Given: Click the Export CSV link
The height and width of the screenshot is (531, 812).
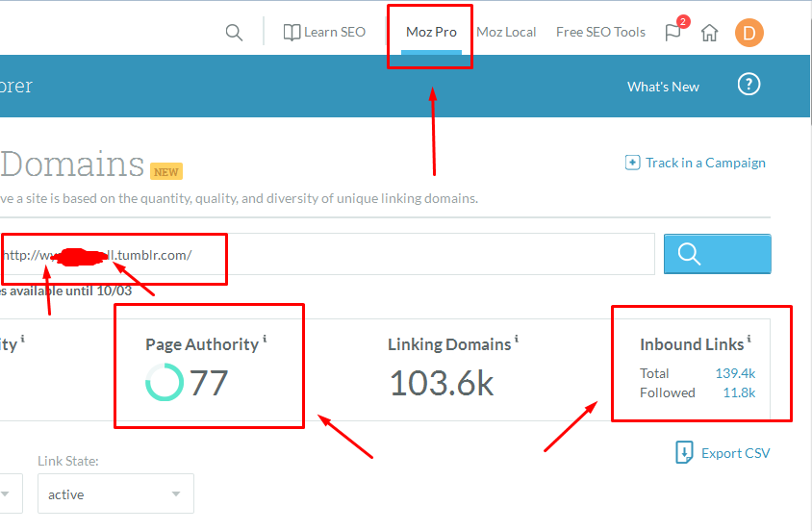Looking at the screenshot, I should click(x=735, y=453).
